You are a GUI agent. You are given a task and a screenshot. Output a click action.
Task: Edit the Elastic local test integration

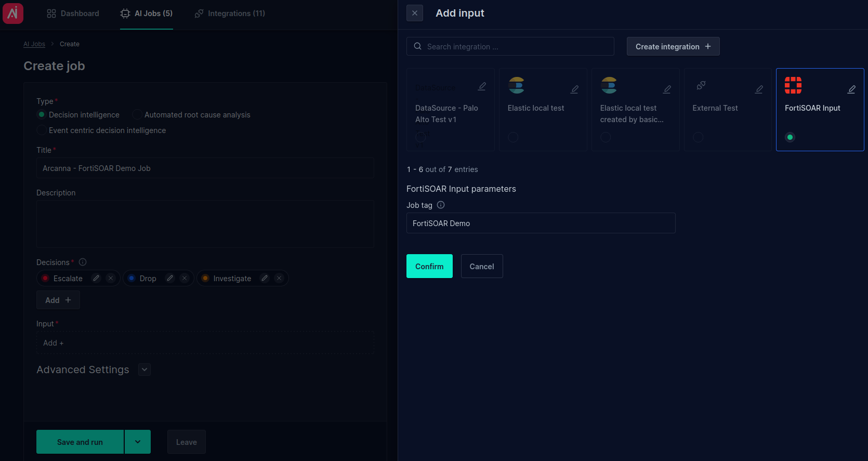tap(575, 89)
